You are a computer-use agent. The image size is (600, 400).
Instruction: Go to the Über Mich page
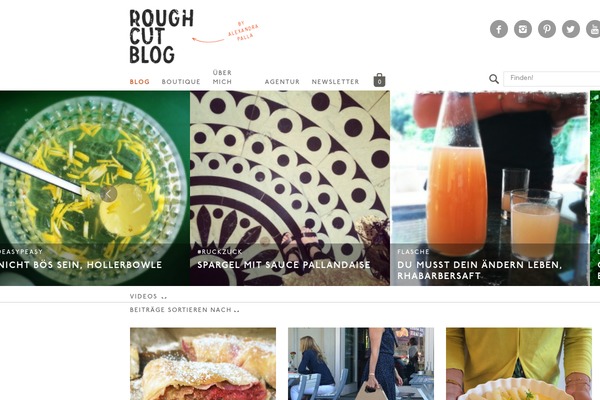[x=222, y=77]
